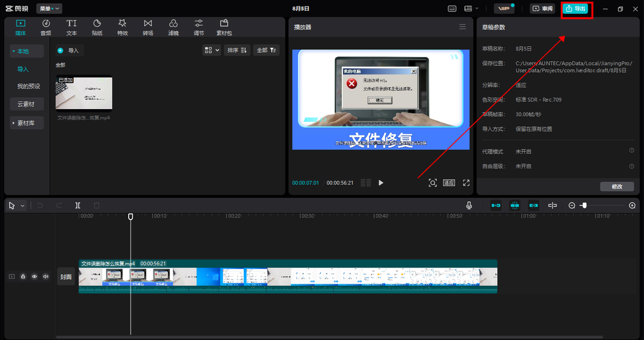Toggle the track lock icon

tap(23, 277)
